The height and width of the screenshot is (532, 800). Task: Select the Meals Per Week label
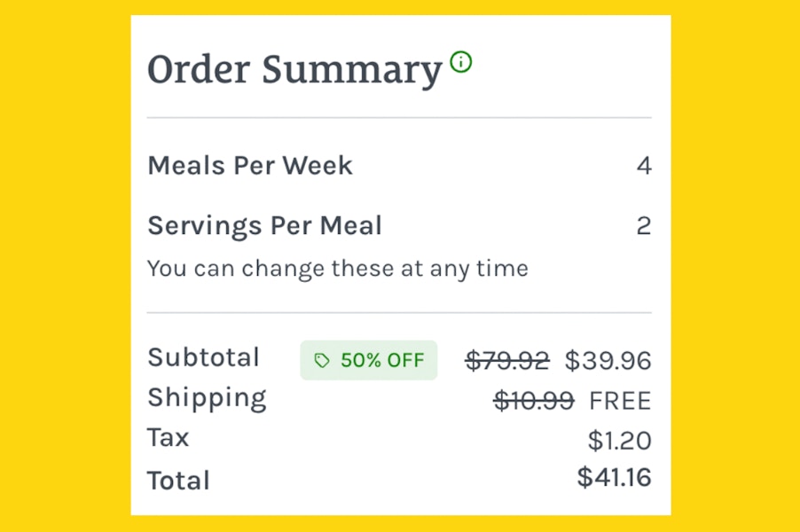[x=250, y=166]
